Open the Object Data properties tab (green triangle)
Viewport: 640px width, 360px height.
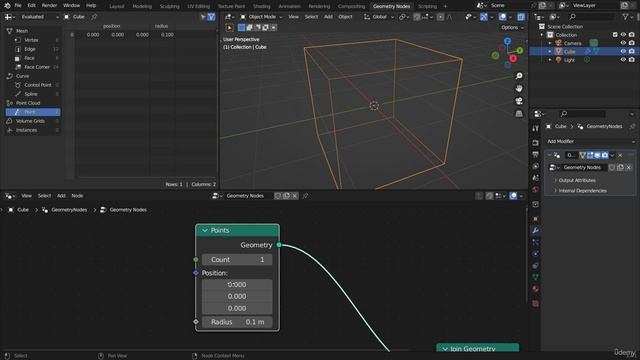536,277
